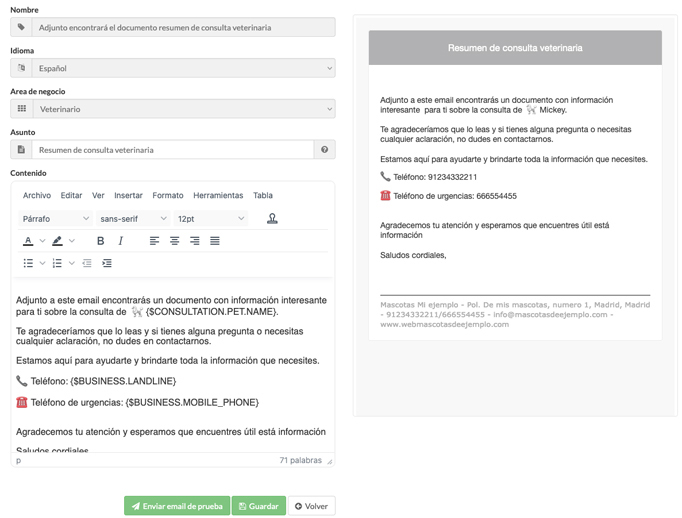Open the help icon next to Asunto
This screenshot has width=682, height=518.
[324, 150]
